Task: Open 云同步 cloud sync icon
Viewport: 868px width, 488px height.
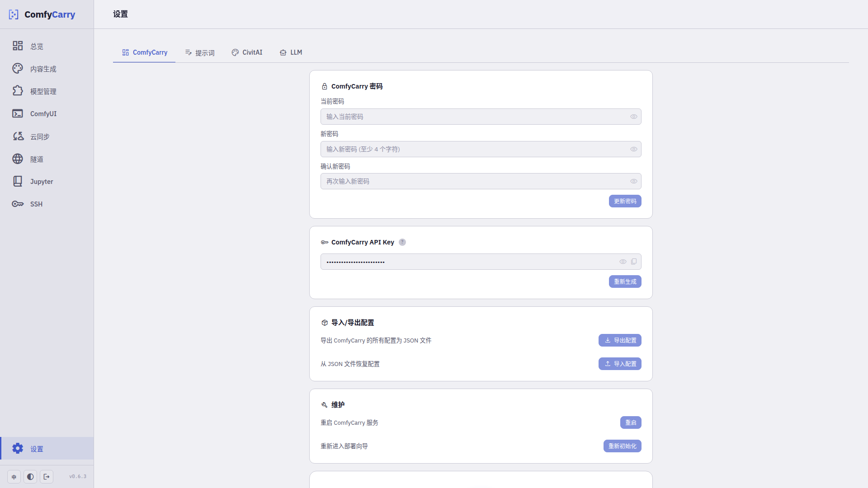Action: (x=18, y=136)
